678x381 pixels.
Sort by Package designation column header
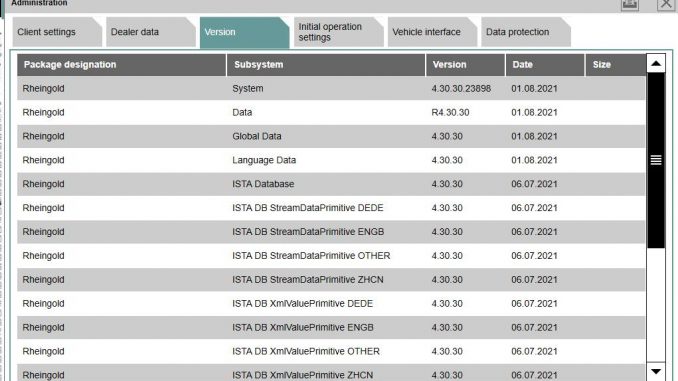tap(122, 65)
